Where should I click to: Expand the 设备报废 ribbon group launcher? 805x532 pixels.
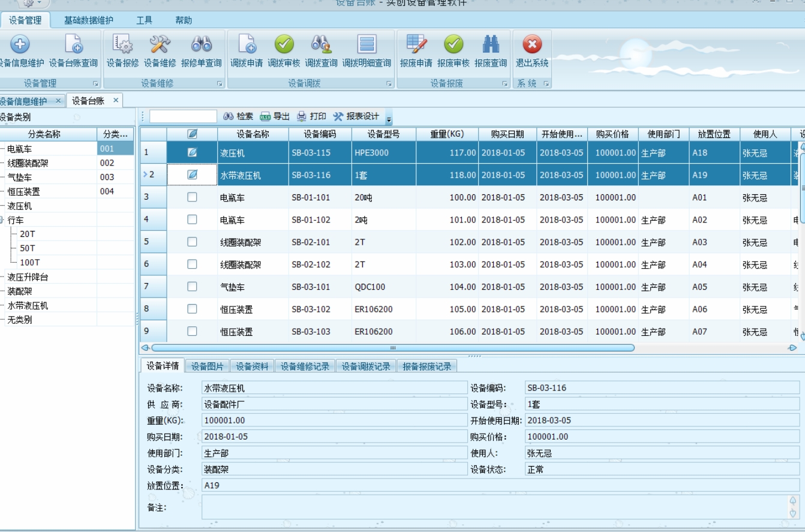505,84
